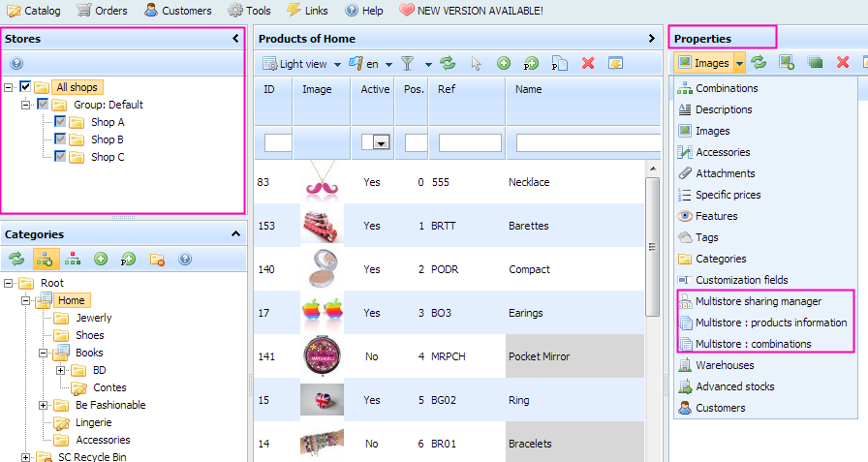Viewport: 868px width, 462px height.
Task: Click the selection cursor tool icon
Action: pos(476,64)
